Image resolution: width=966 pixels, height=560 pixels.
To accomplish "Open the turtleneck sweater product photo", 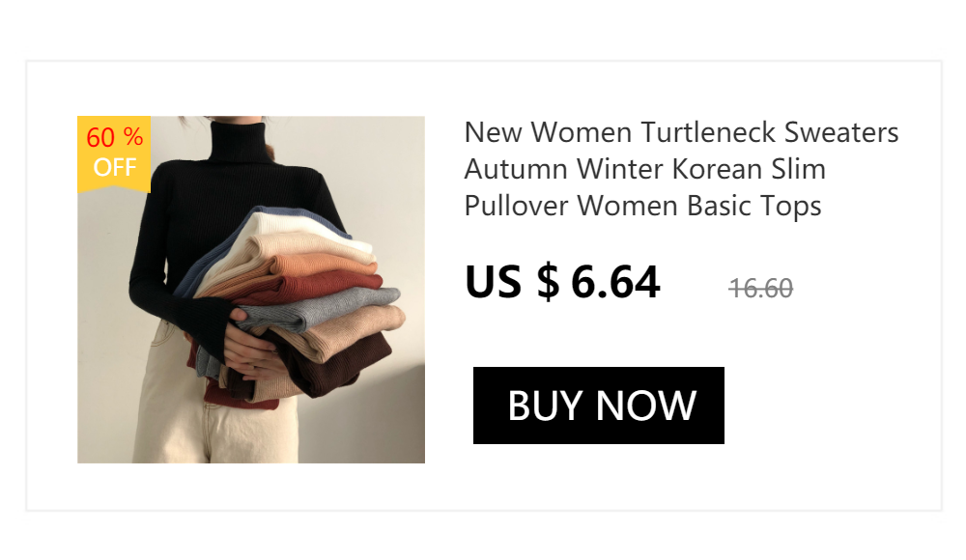I will click(251, 290).
